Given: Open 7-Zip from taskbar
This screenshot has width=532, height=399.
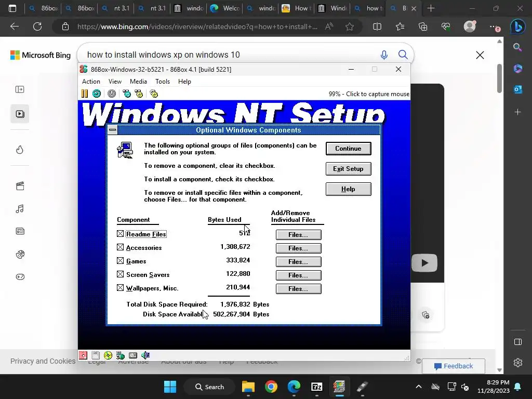Looking at the screenshot, I should [316, 387].
